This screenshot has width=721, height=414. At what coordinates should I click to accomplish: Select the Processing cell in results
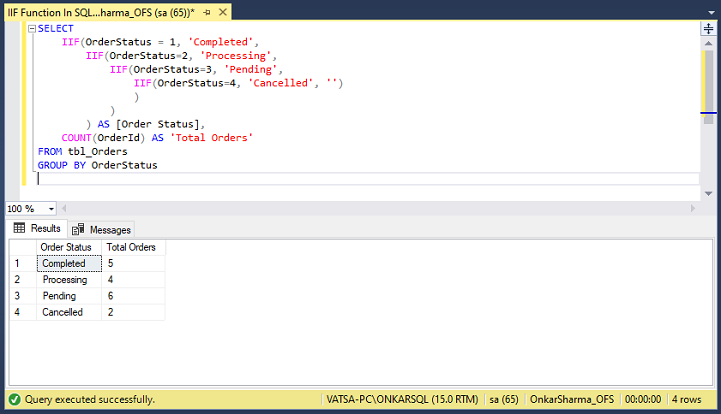tap(69, 280)
